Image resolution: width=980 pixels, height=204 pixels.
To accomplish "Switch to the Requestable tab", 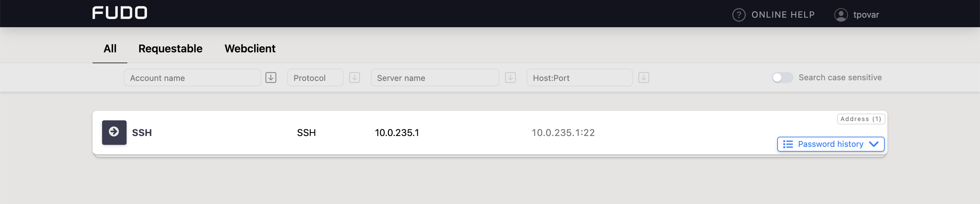I will [x=170, y=49].
